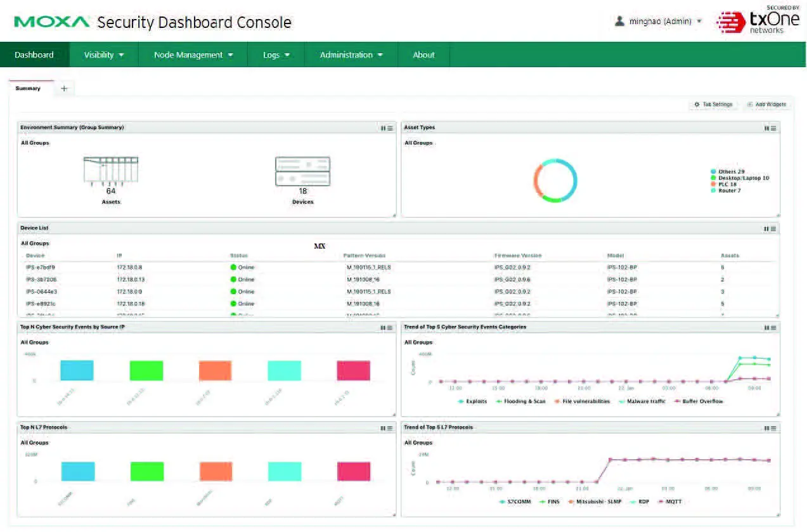Click the gear icon beside Tab Settings
This screenshot has height=532, width=807.
click(x=696, y=104)
